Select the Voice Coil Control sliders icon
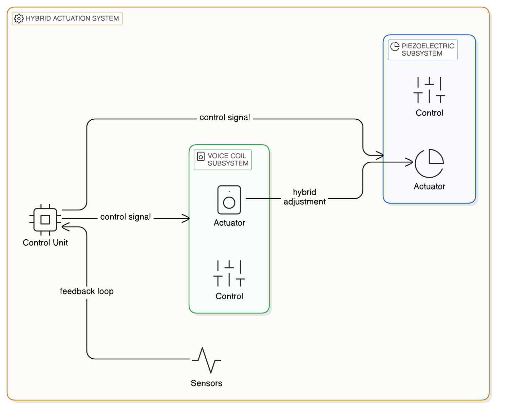This screenshot has width=509, height=420. click(x=229, y=273)
